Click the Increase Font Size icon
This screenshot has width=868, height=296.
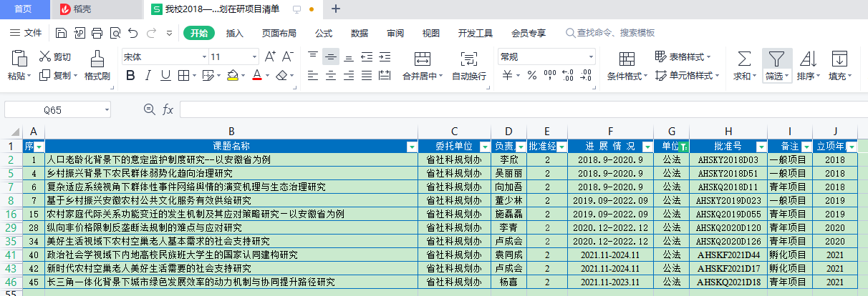point(270,57)
